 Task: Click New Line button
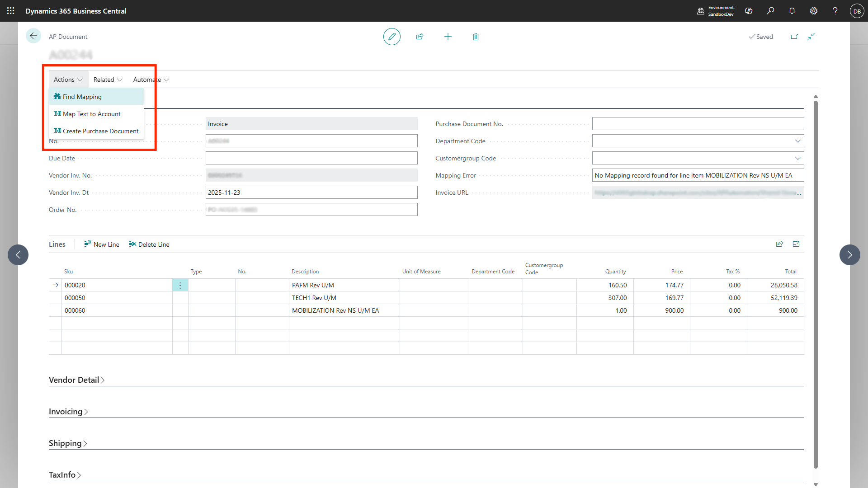102,244
